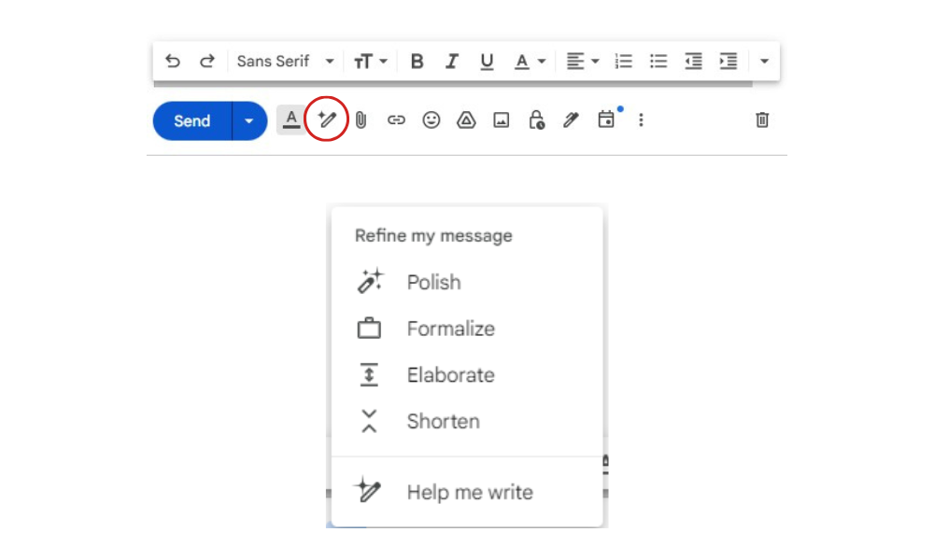Increase the indent level

click(x=728, y=61)
